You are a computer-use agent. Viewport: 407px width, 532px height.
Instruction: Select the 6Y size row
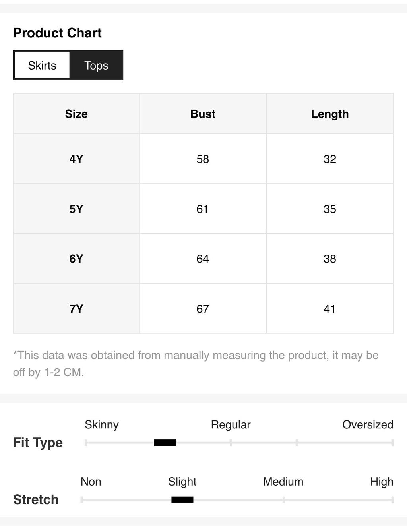pyautogui.click(x=203, y=259)
